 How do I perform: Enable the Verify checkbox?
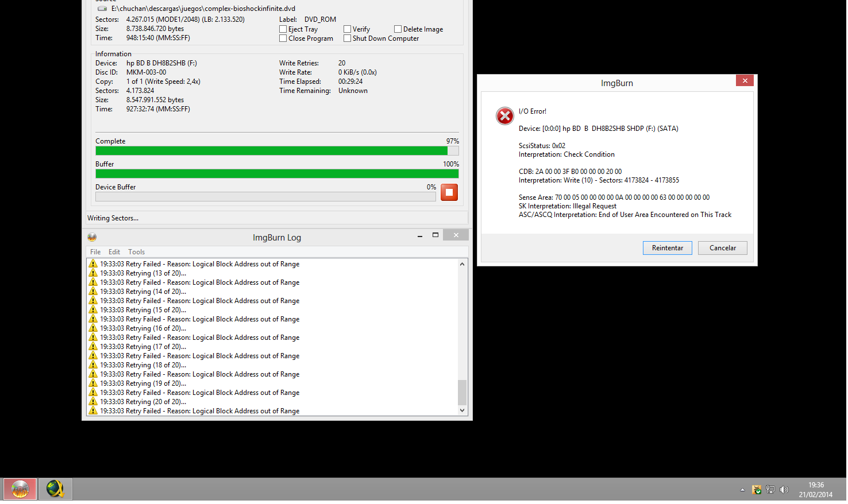(348, 29)
